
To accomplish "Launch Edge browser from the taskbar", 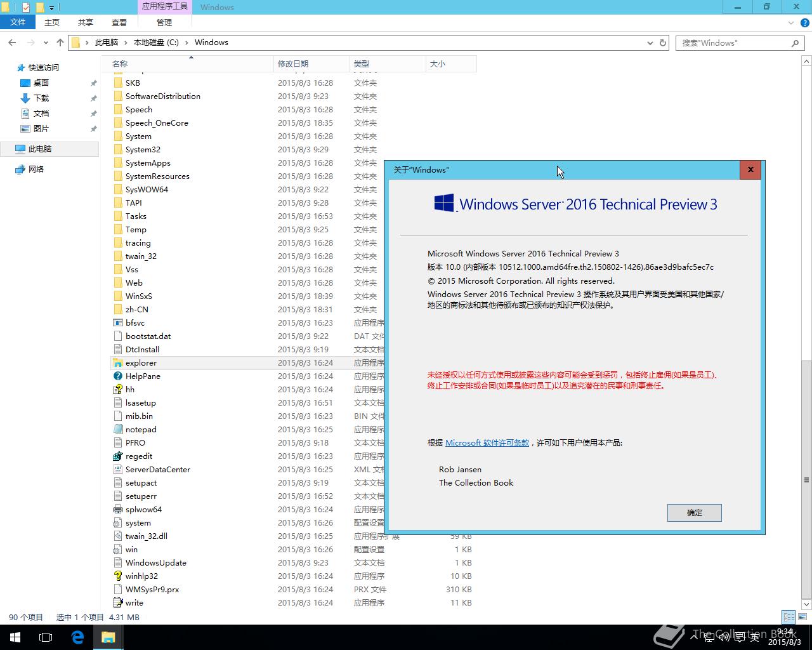I will point(77,637).
